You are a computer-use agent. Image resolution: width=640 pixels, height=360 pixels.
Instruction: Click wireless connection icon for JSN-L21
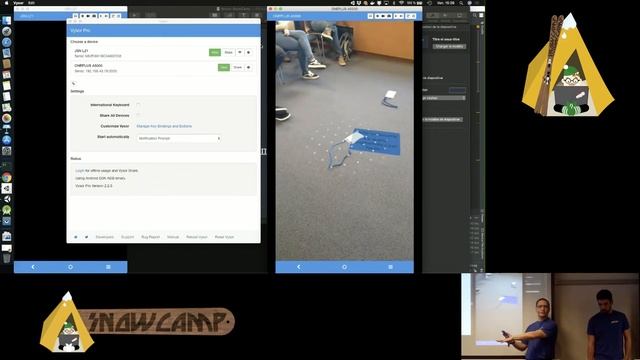240,52
